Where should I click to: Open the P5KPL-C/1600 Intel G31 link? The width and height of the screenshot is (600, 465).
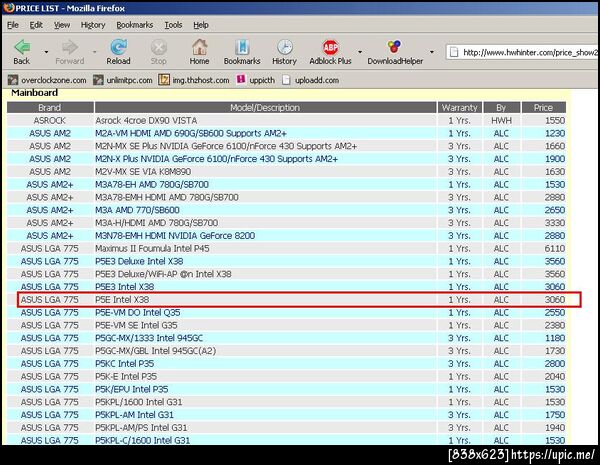(x=143, y=440)
